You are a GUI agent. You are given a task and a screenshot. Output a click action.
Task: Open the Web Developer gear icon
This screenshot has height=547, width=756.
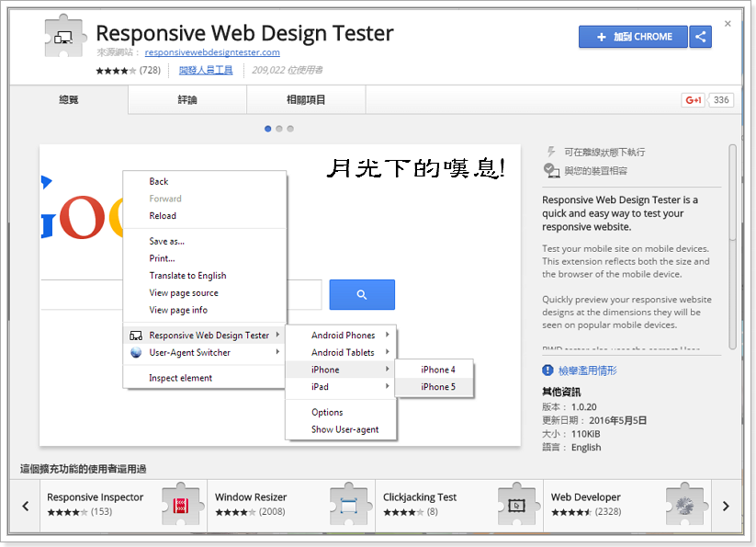point(684,505)
